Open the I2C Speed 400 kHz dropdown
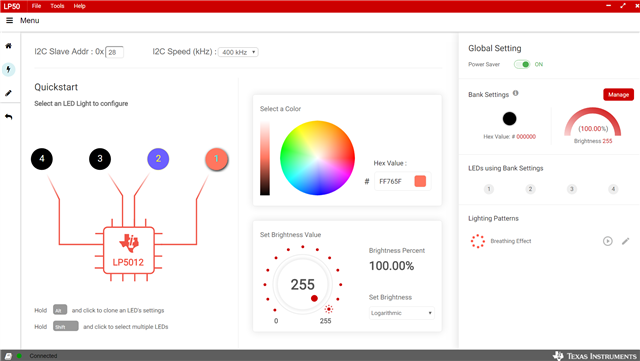640x361 pixels. click(x=238, y=52)
